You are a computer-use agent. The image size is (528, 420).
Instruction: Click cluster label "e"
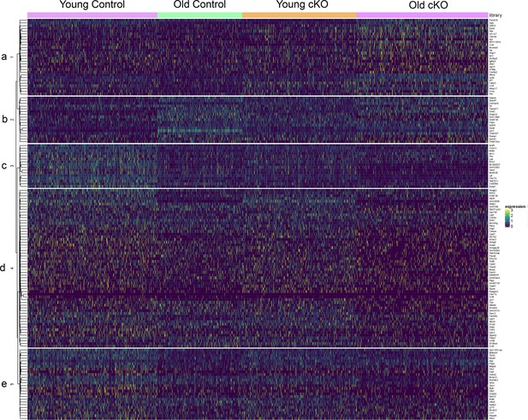[x=4, y=384]
